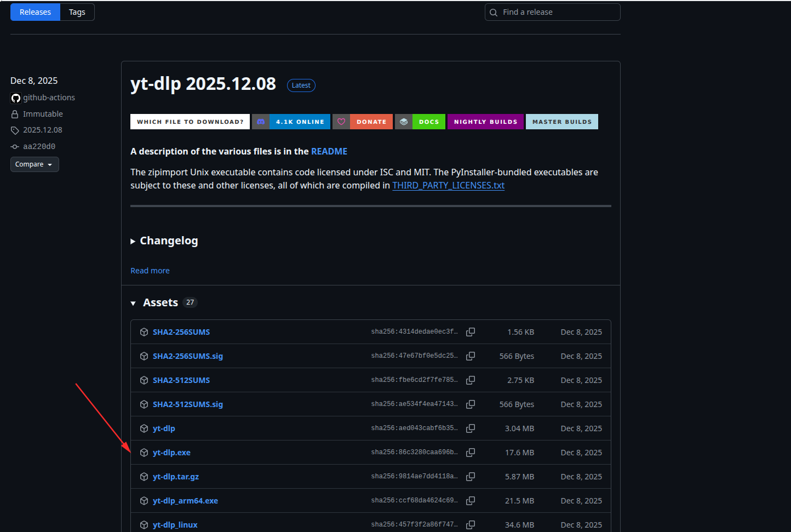Copy the SHA2-256SUMS sha256 hash

470,332
